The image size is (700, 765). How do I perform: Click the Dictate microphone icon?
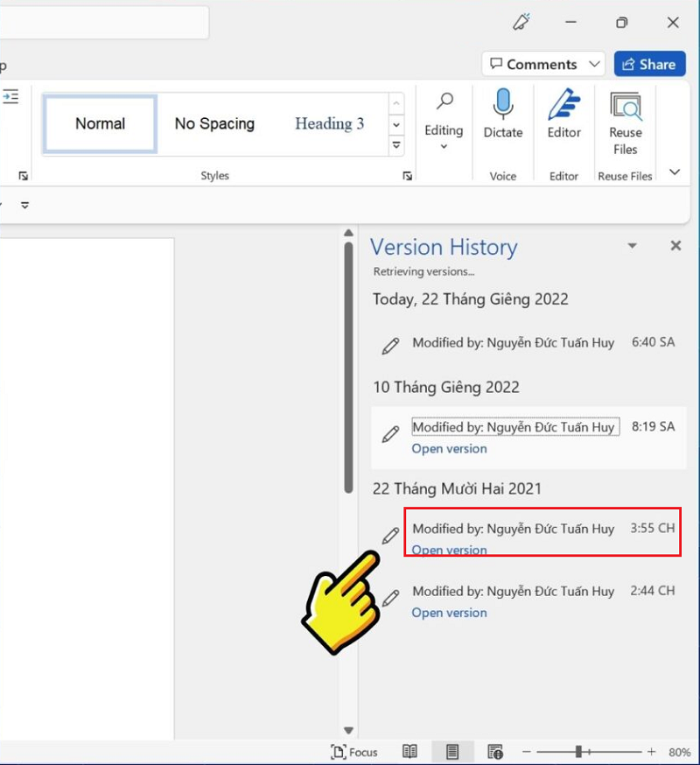503,107
